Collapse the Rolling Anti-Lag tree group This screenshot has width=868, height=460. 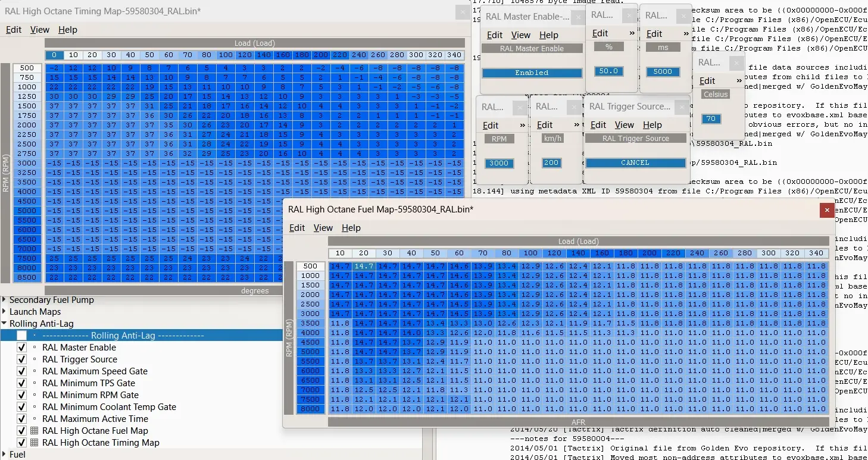click(5, 324)
